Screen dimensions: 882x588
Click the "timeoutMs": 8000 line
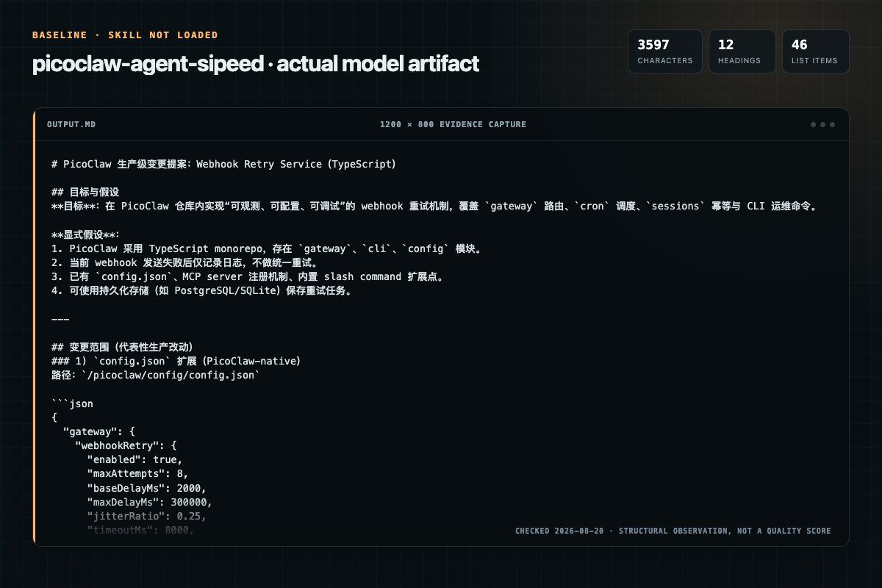140,530
